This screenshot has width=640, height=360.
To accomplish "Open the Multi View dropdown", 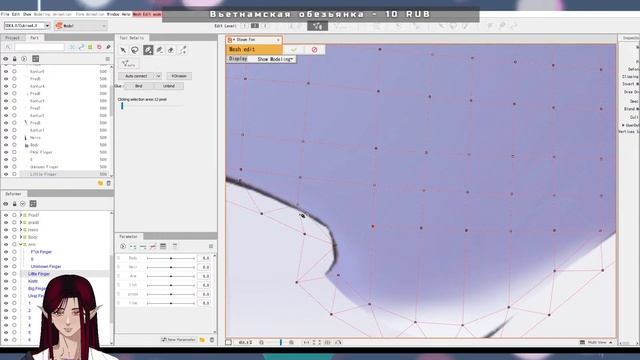I will [x=596, y=342].
